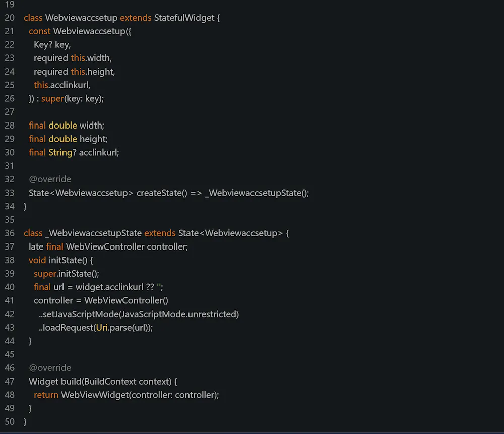
Task: Click the "late" keyword on line 37
Action: coord(36,246)
